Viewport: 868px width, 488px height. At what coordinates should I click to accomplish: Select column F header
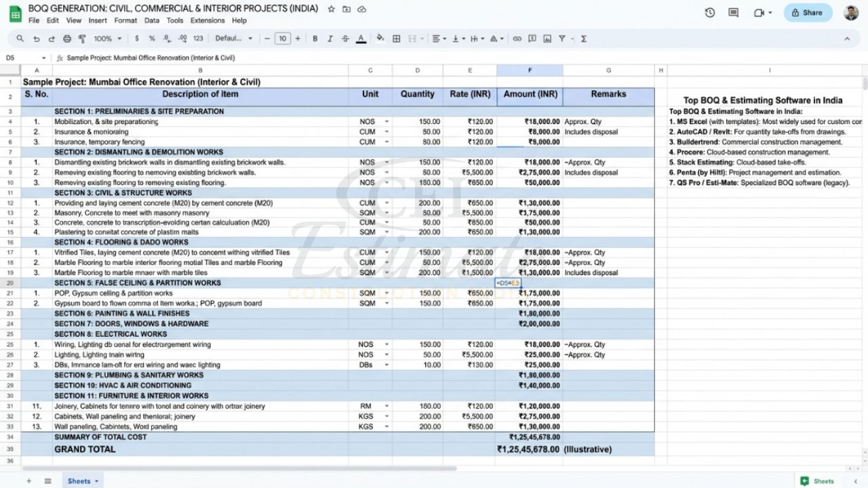(x=530, y=70)
